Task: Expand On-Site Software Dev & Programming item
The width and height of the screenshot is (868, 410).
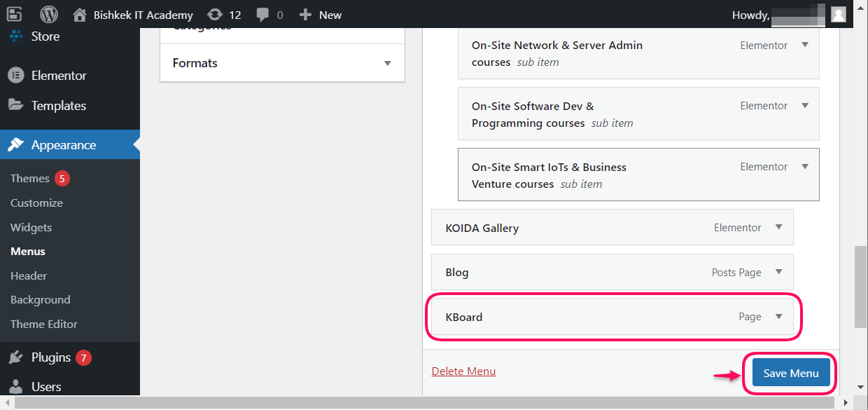Action: [x=805, y=106]
